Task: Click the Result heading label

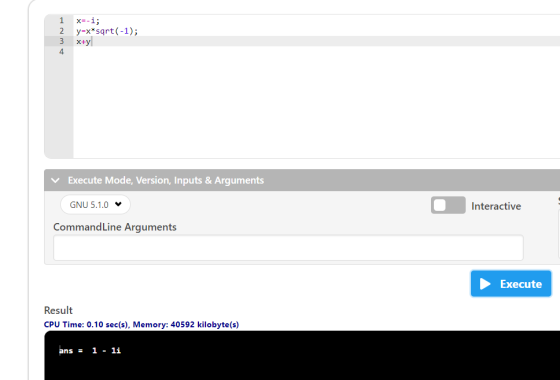Action: 58,310
